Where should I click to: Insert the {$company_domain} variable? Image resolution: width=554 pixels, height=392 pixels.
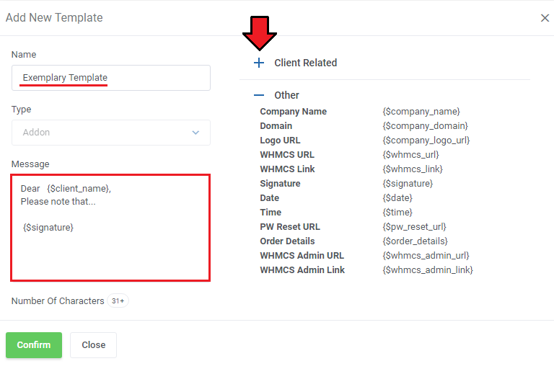tap(425, 126)
